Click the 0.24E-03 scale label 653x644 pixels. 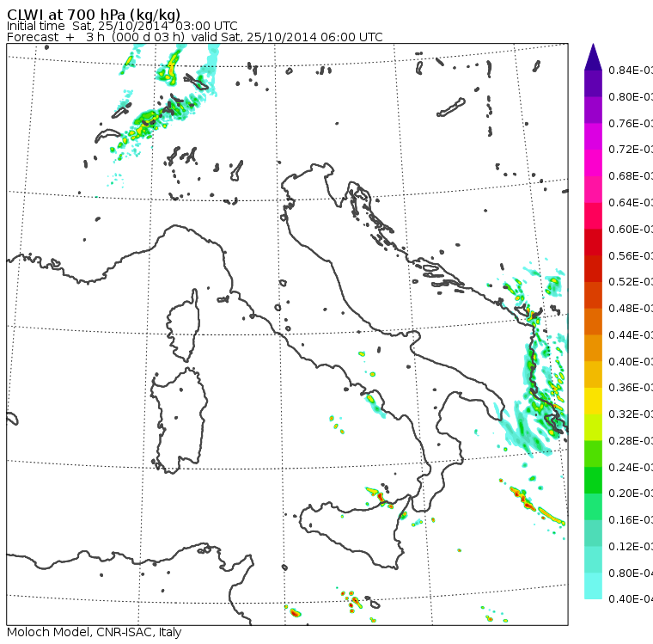[x=631, y=467]
